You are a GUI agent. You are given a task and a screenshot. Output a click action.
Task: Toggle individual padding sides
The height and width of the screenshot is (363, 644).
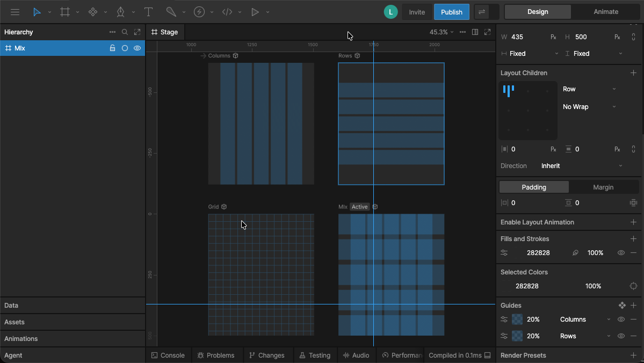pos(633,203)
